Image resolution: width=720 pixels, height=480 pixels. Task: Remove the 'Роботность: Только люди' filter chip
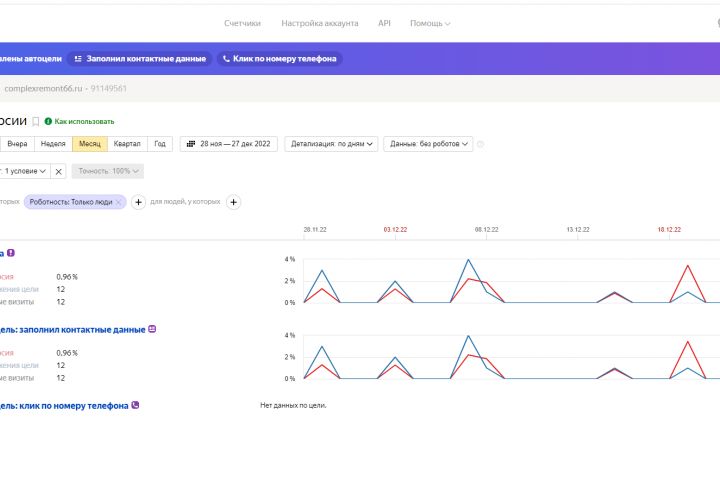[x=119, y=202]
